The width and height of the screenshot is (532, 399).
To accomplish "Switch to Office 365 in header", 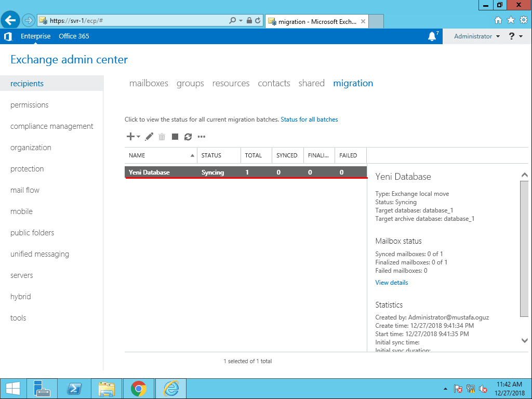I will pyautogui.click(x=74, y=36).
